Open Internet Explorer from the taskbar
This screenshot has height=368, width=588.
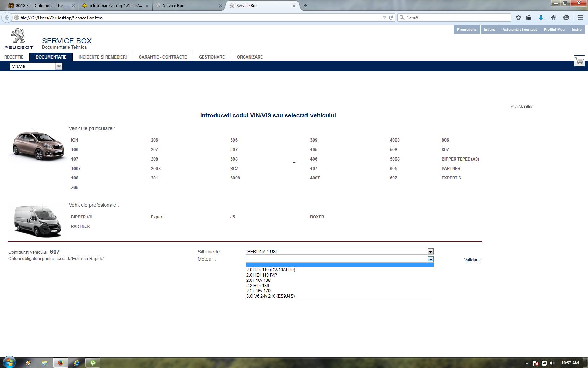[x=76, y=363]
